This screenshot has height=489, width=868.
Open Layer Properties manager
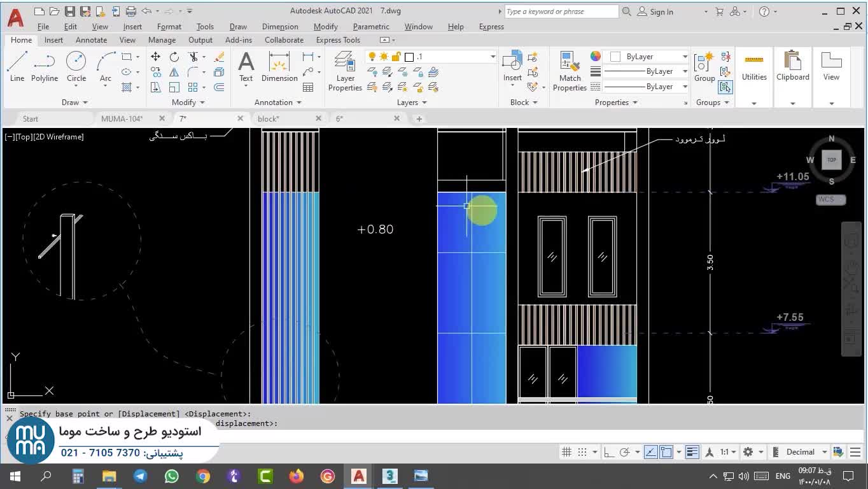345,71
